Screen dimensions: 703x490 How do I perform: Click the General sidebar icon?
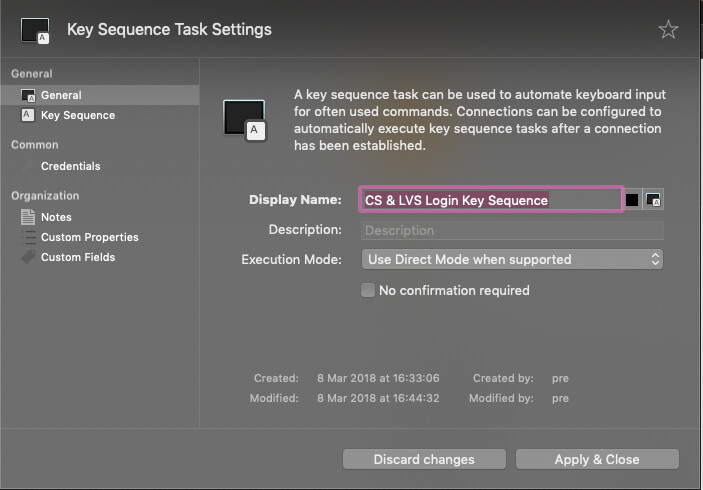[27, 95]
